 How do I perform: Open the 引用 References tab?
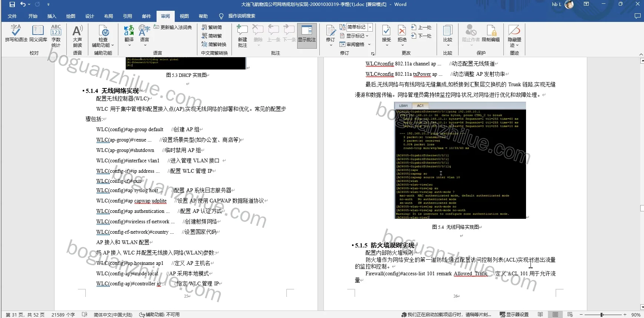point(128,16)
